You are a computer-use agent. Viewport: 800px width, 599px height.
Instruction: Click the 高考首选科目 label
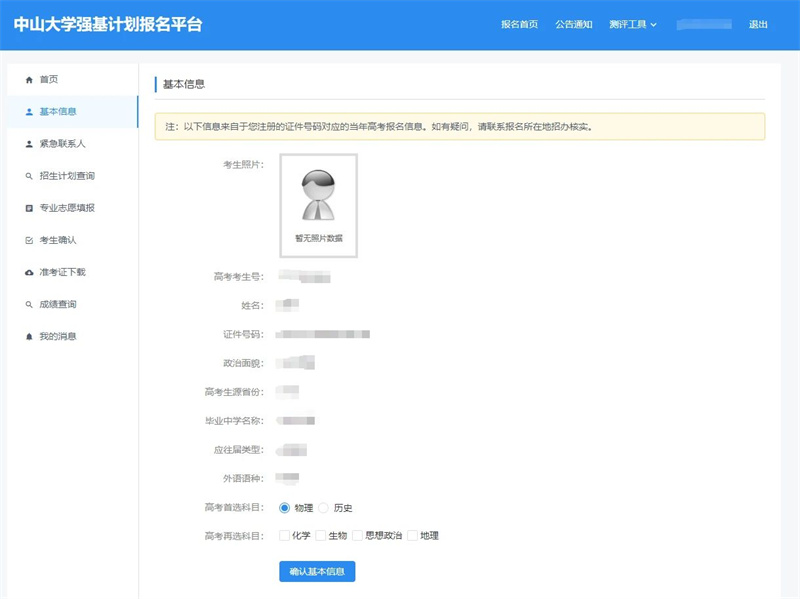coord(234,508)
